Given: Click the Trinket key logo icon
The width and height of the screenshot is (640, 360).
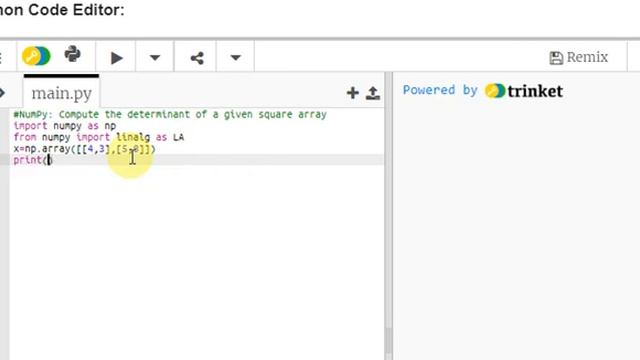Looking at the screenshot, I should point(36,56).
